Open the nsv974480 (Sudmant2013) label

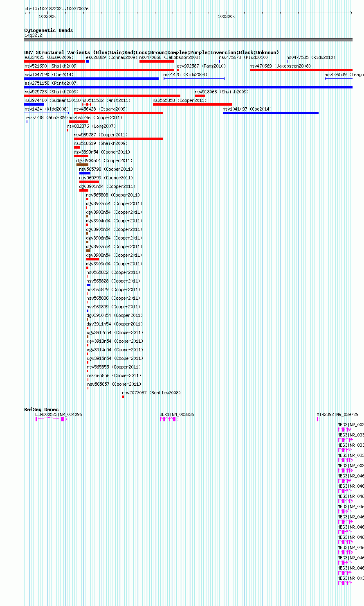(53, 100)
